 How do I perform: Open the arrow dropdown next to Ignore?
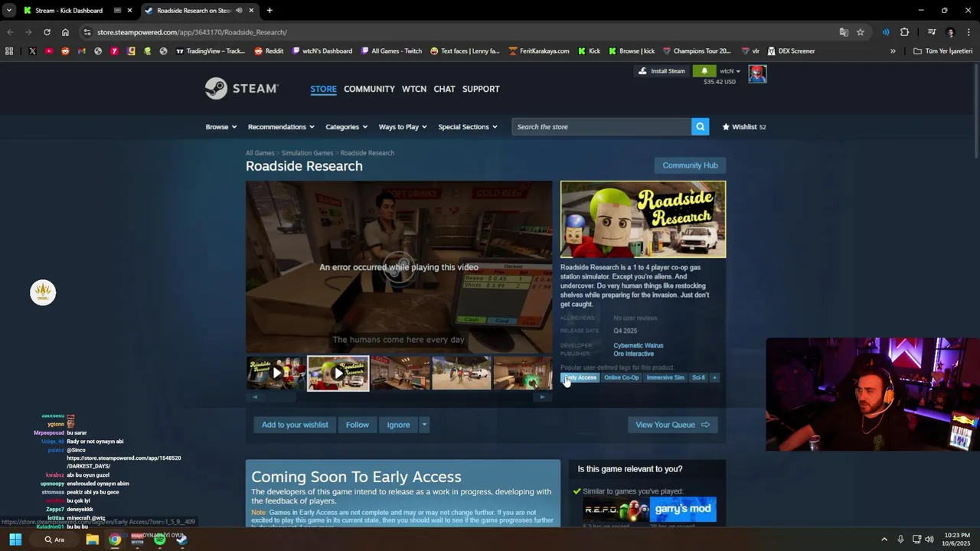(x=424, y=425)
